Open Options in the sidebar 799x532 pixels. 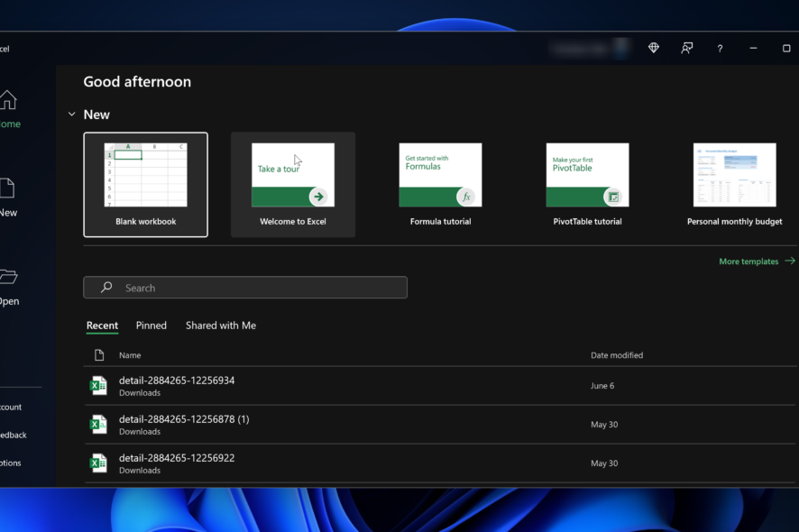[x=11, y=463]
